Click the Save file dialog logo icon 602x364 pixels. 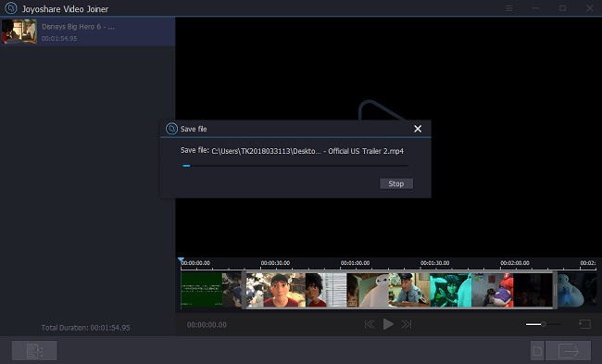tap(171, 129)
